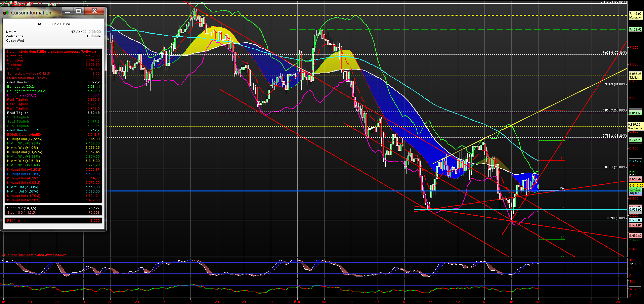644x304 pixels.
Task: Select the H Mittl Unt (-1,57%) row
Action: coord(53,191)
